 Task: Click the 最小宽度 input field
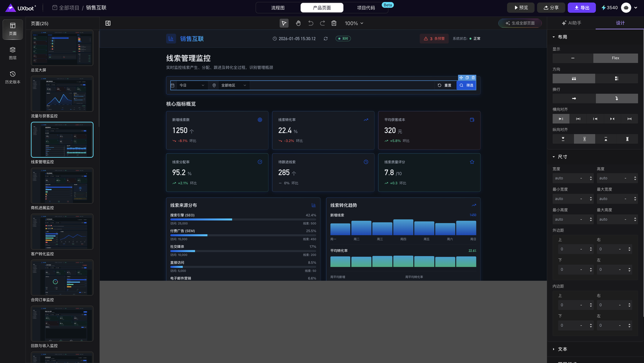pyautogui.click(x=573, y=199)
